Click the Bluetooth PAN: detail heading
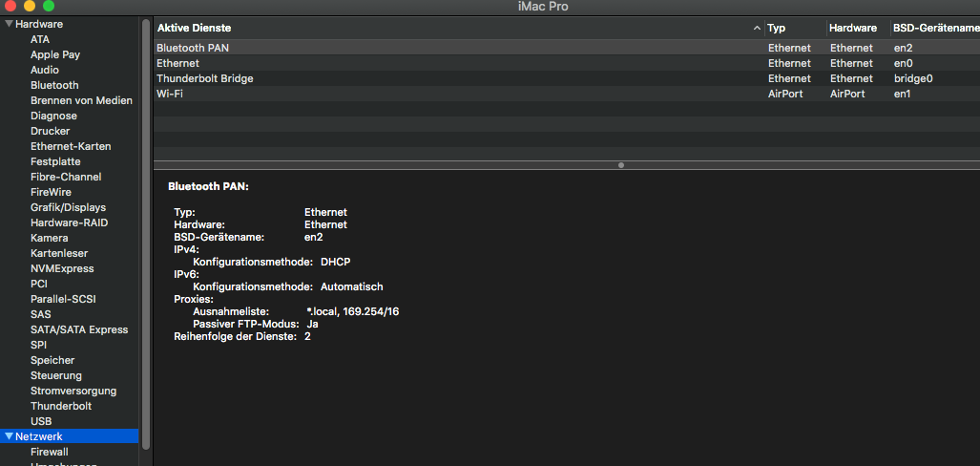Screen dimensions: 980x466 tap(208, 186)
